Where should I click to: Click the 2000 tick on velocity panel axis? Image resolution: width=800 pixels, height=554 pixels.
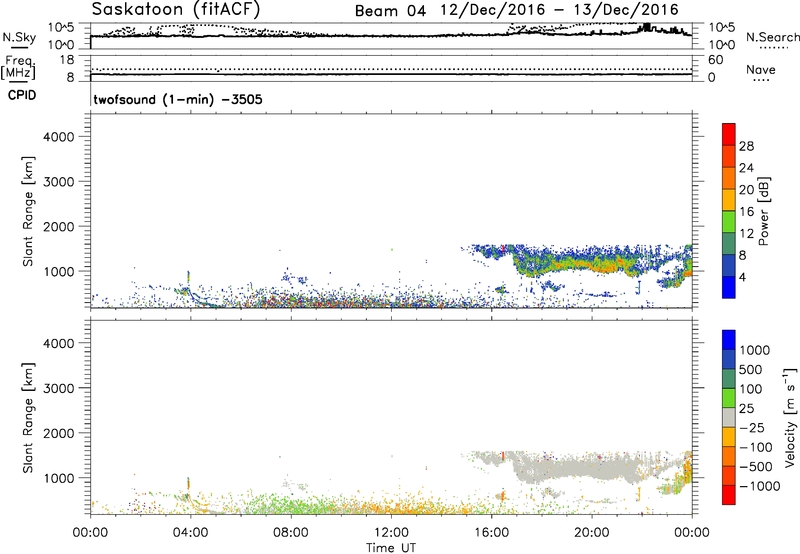(58, 433)
